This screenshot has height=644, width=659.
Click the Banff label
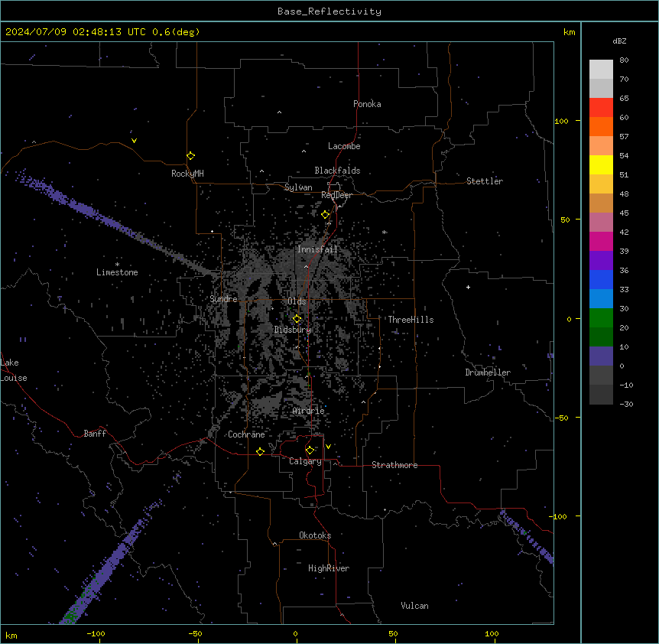95,434
